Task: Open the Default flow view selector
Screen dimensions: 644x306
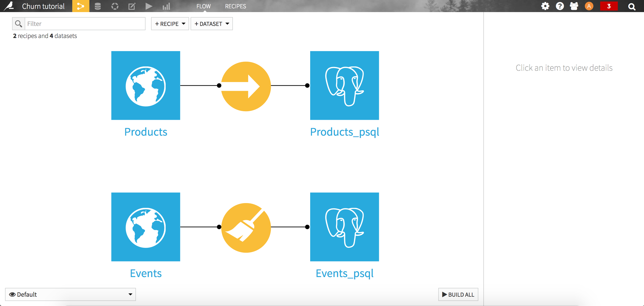Action: pyautogui.click(x=70, y=294)
